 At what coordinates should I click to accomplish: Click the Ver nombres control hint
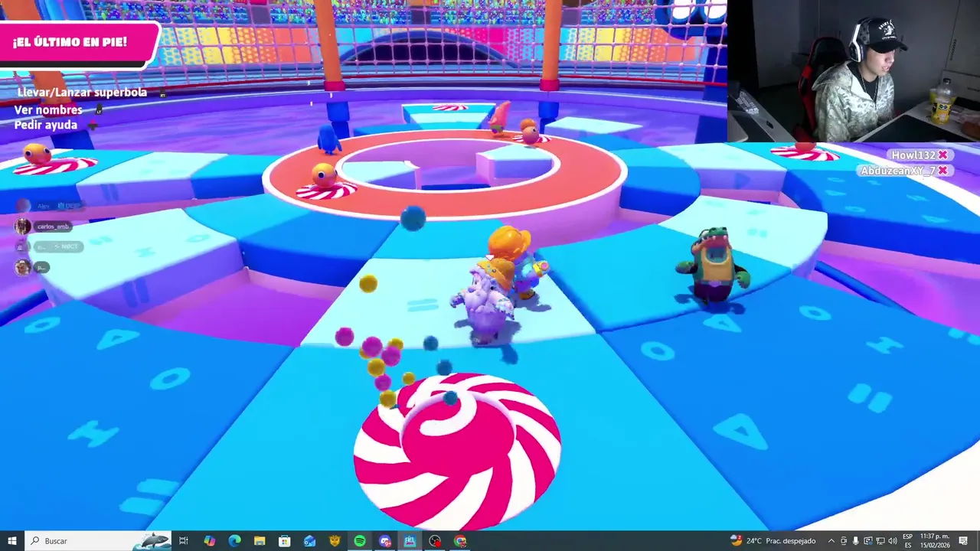47,110
